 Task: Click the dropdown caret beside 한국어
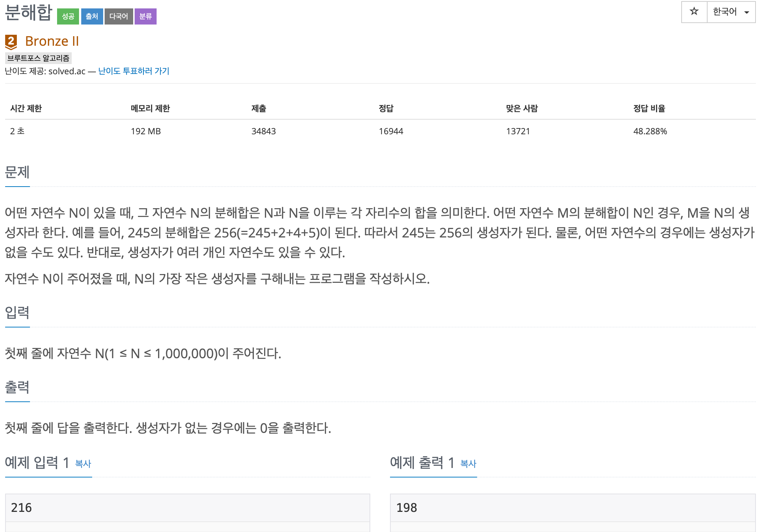(747, 12)
